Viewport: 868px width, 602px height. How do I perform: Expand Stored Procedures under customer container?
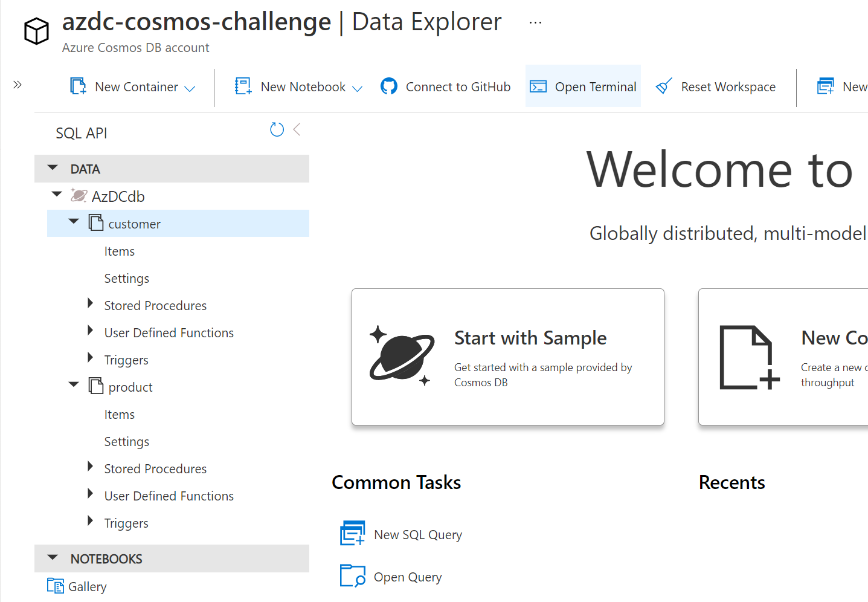coord(91,305)
